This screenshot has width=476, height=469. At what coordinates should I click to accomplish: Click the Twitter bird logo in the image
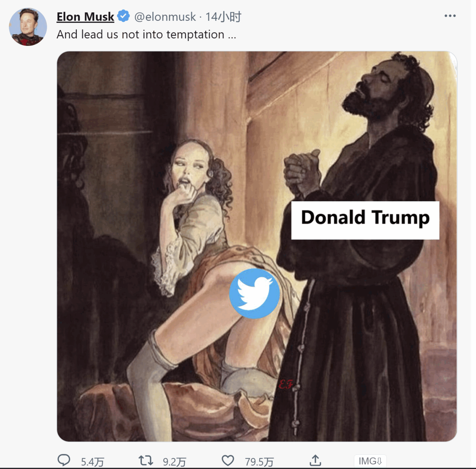(x=254, y=293)
